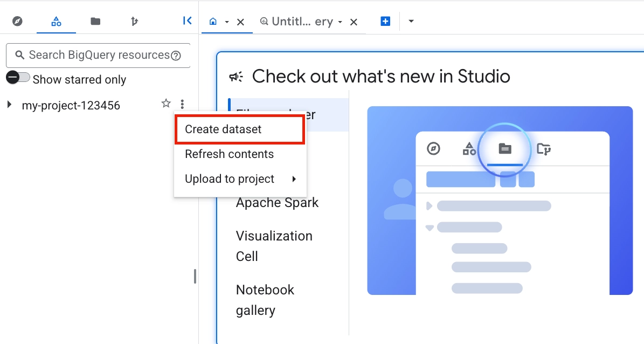644x344 pixels.
Task: Open the folder tab in left pane
Action: click(x=95, y=21)
